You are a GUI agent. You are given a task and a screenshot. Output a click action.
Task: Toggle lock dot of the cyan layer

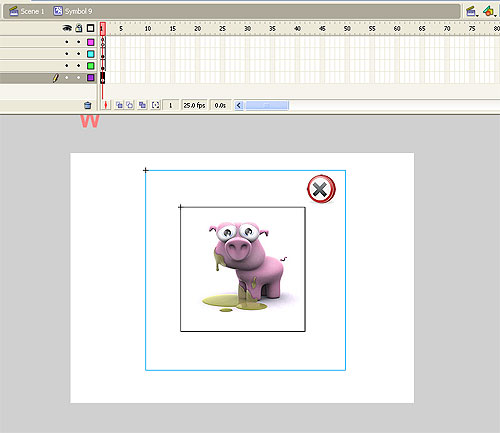point(79,54)
